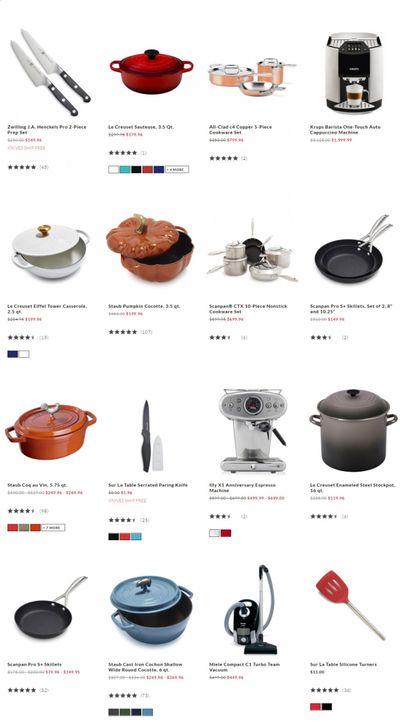Open the red silicone turner product image
Screen dimensions: 400x726
(x=350, y=604)
